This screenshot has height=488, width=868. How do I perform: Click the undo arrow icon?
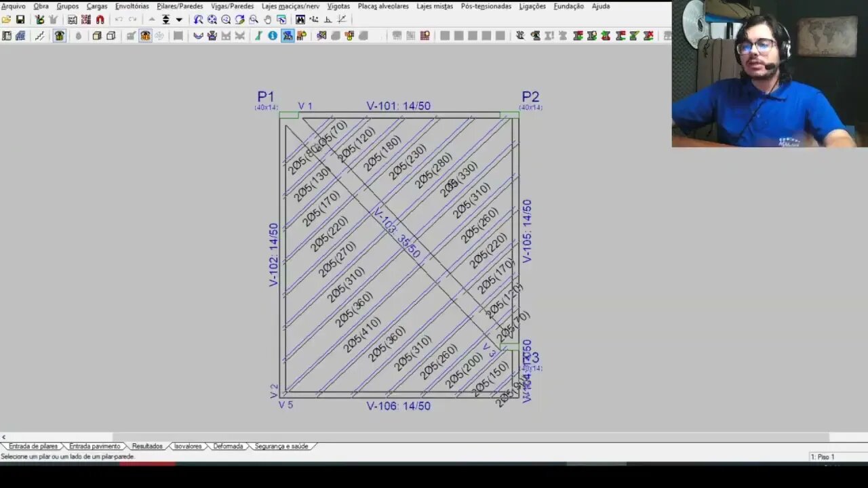click(x=119, y=20)
